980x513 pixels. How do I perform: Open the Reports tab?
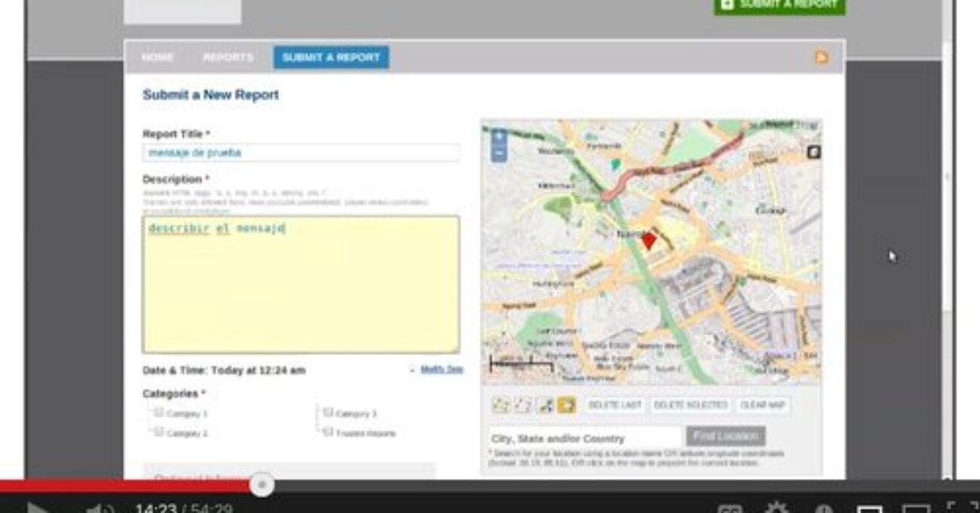pos(228,57)
